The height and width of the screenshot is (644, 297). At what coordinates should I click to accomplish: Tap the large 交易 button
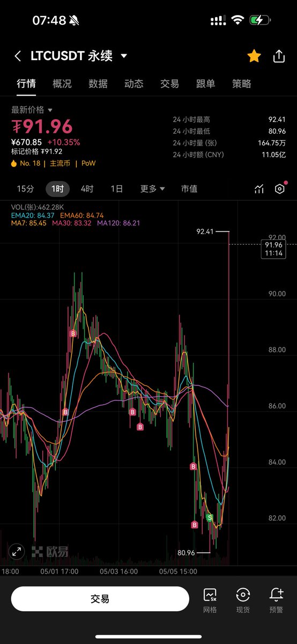pos(100,599)
